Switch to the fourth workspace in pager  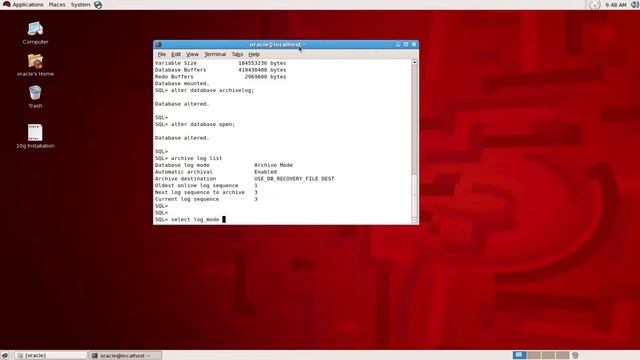(x=562, y=355)
